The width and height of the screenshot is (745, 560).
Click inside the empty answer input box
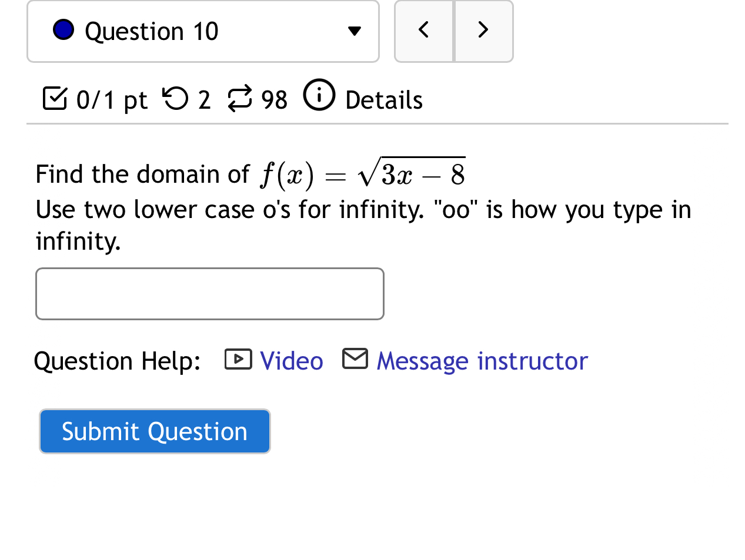tap(209, 293)
